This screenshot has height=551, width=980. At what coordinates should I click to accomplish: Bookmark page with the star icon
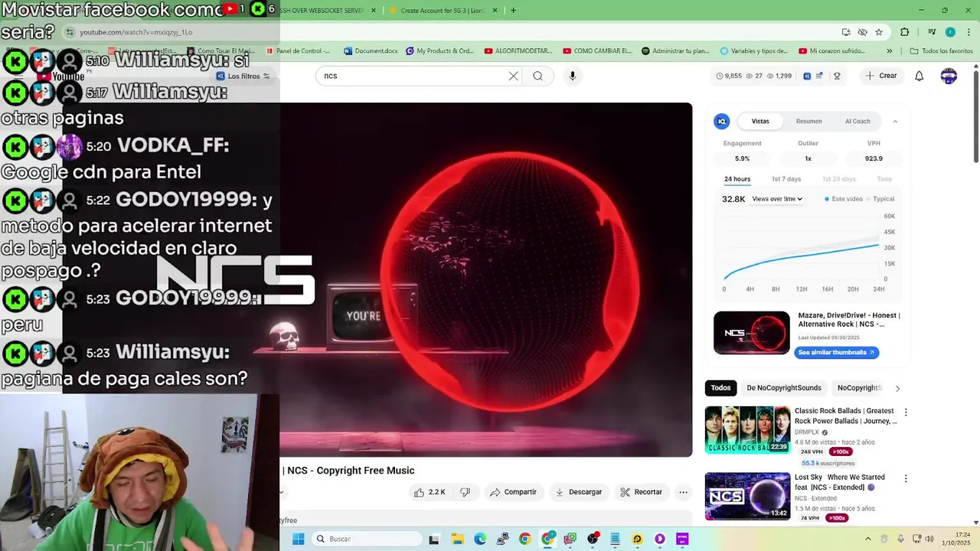point(879,32)
